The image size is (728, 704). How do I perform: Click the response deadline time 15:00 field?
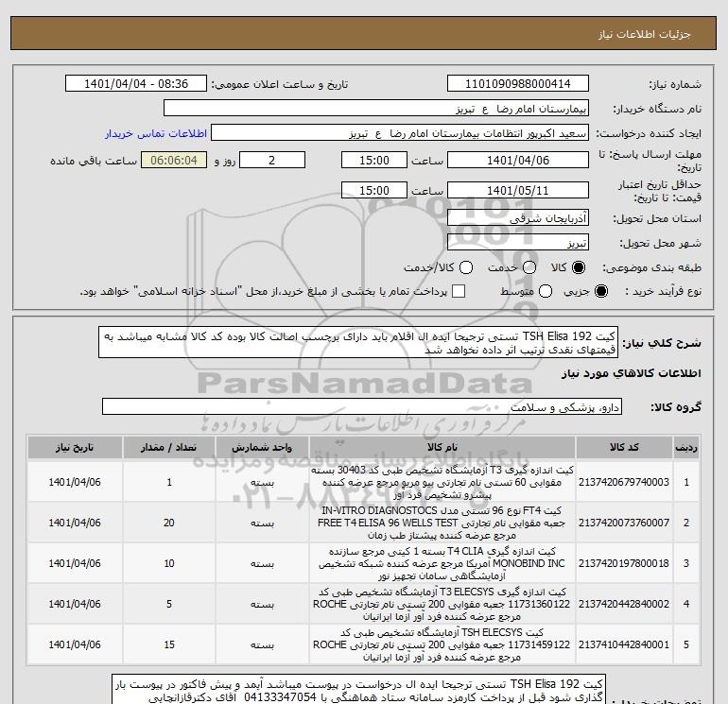point(374,160)
